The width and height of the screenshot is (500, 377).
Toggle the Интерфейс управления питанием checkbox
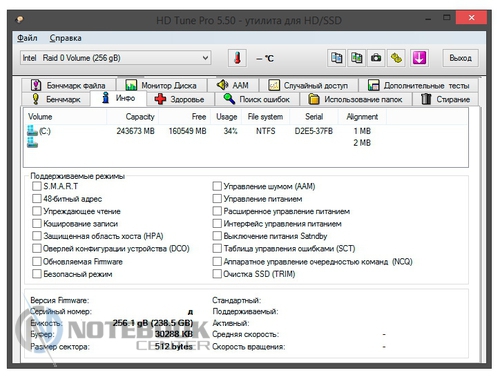pos(217,223)
